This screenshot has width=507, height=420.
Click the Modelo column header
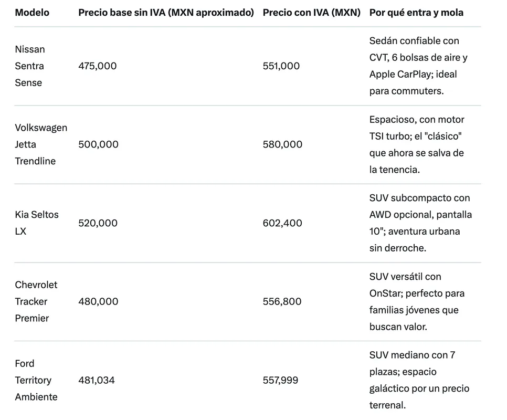32,13
